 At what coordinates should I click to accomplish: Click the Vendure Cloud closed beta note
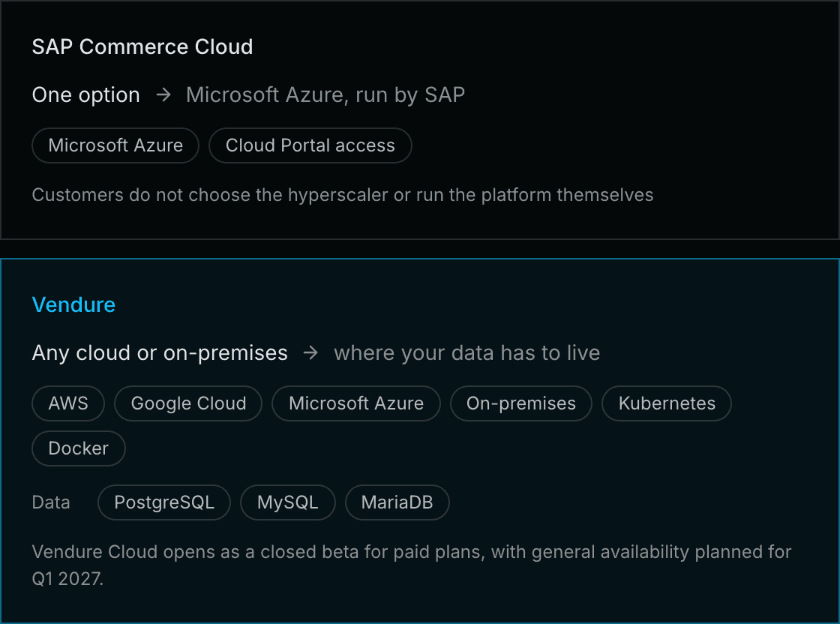coord(412,565)
